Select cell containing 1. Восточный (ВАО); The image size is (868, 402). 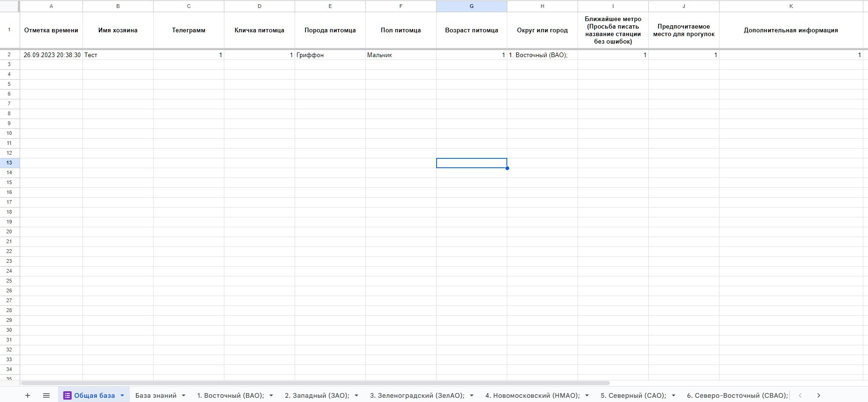pos(542,55)
